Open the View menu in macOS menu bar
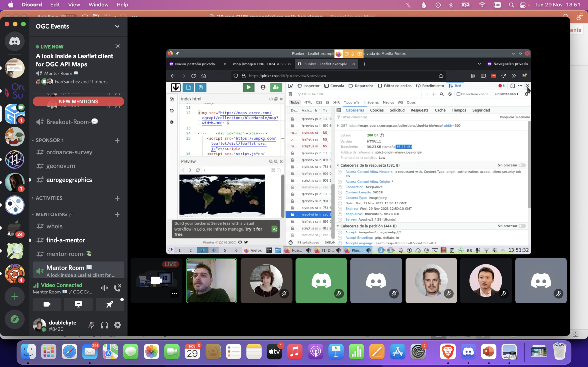This screenshot has width=588, height=367. point(74,5)
